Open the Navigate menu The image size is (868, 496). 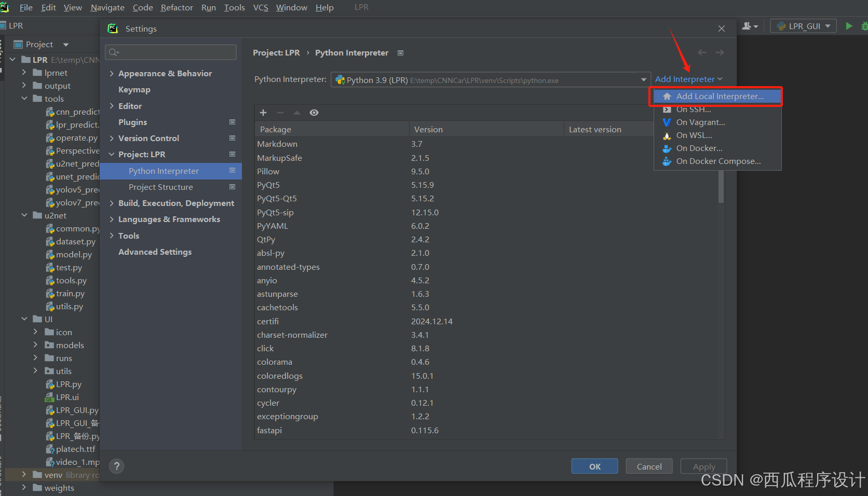click(x=107, y=7)
